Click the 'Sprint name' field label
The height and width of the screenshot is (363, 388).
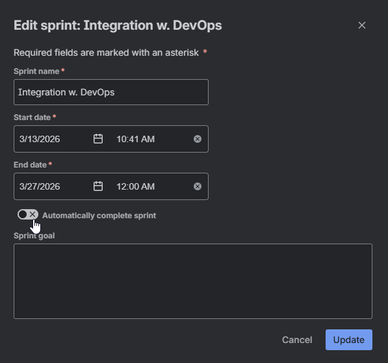tap(36, 71)
